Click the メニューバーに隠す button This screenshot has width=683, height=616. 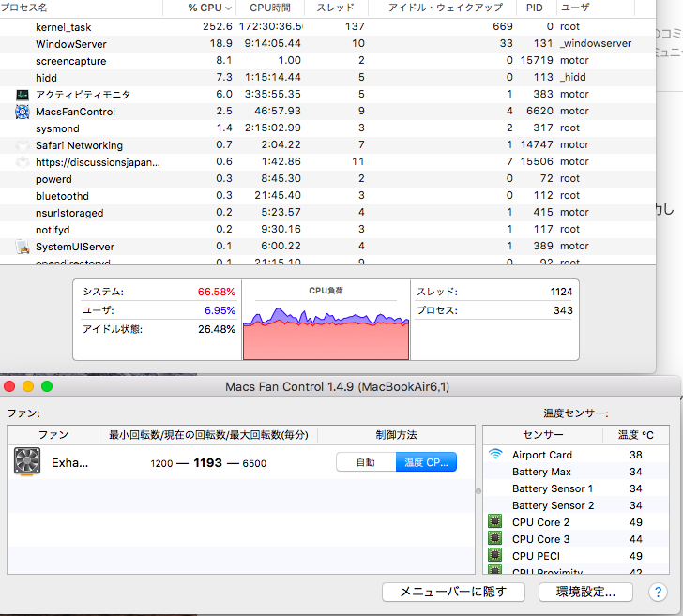tap(453, 592)
